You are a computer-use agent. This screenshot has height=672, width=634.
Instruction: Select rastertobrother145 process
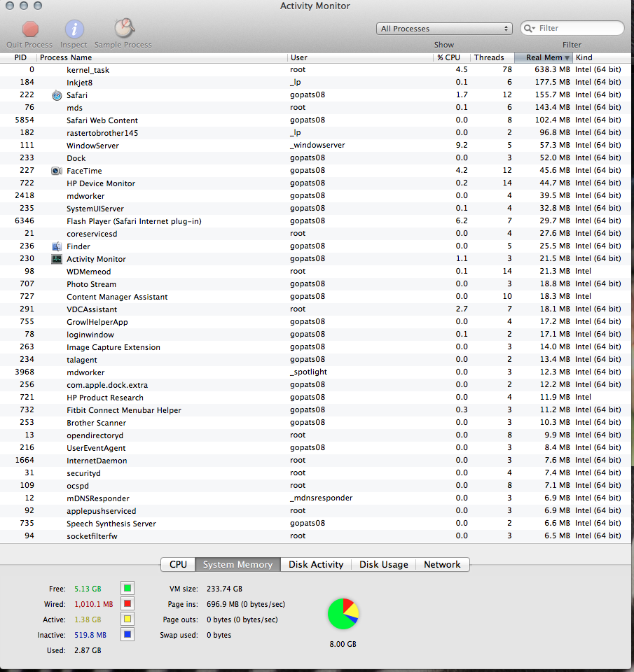[x=315, y=133]
